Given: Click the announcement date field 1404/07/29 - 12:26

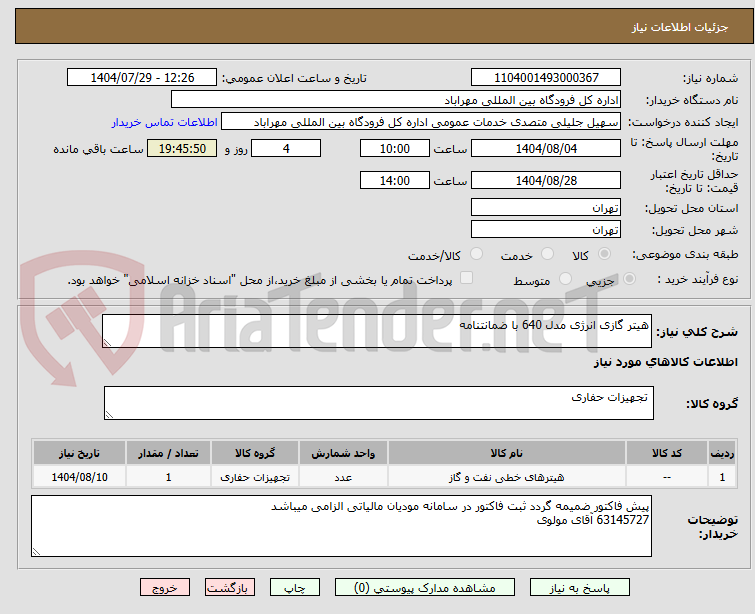Looking at the screenshot, I should tap(142, 78).
